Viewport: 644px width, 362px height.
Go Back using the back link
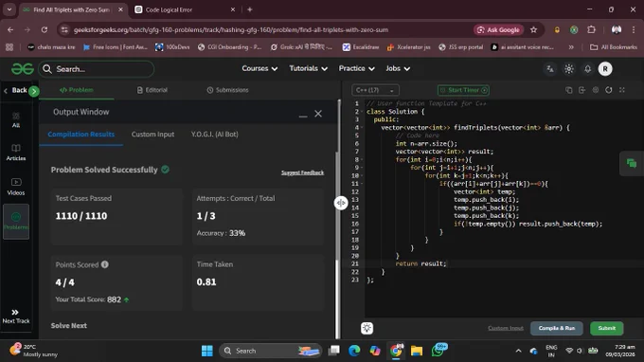[x=15, y=90]
